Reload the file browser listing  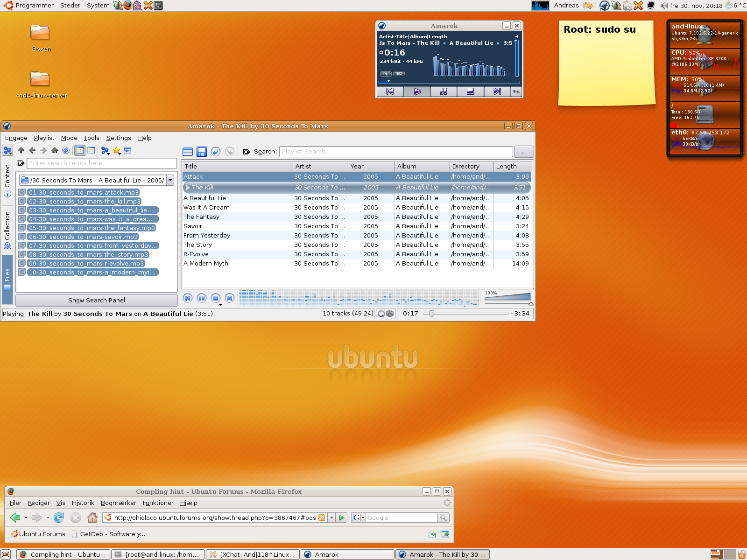coord(66,150)
